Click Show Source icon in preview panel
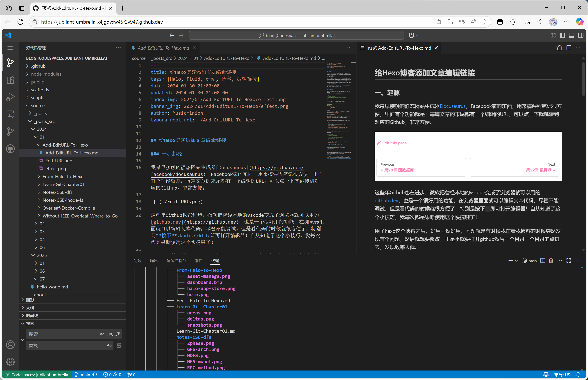 pyautogui.click(x=559, y=48)
